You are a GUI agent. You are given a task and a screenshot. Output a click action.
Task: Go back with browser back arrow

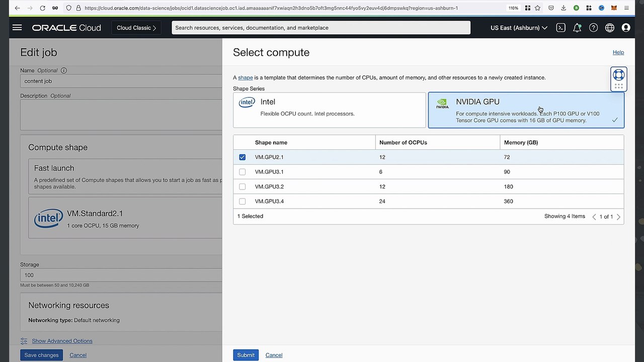click(x=17, y=8)
